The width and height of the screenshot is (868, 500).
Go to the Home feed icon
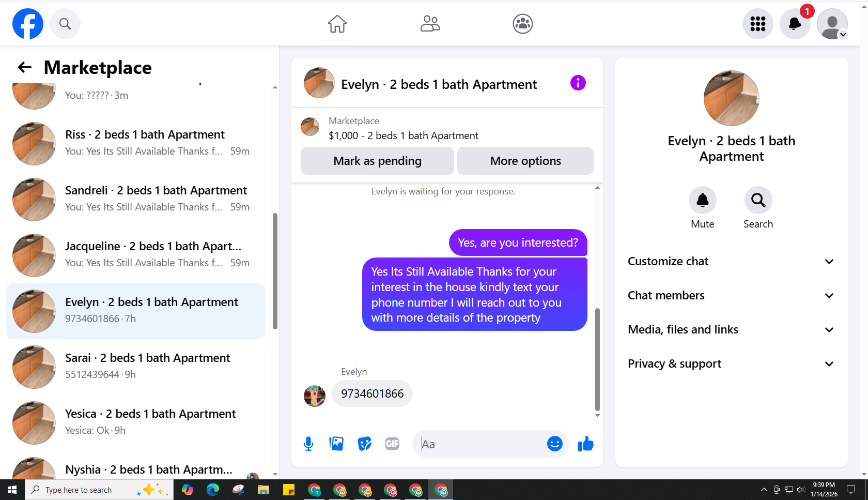(x=337, y=24)
